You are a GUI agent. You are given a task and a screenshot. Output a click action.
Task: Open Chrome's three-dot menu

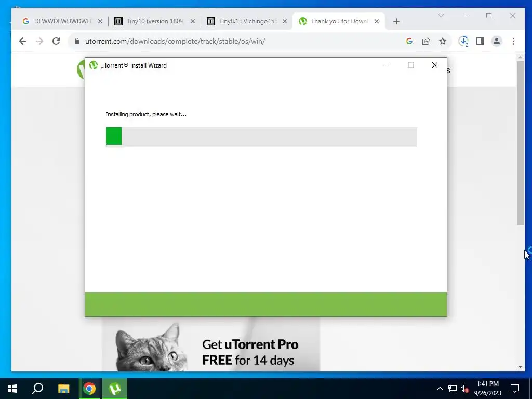(x=513, y=41)
